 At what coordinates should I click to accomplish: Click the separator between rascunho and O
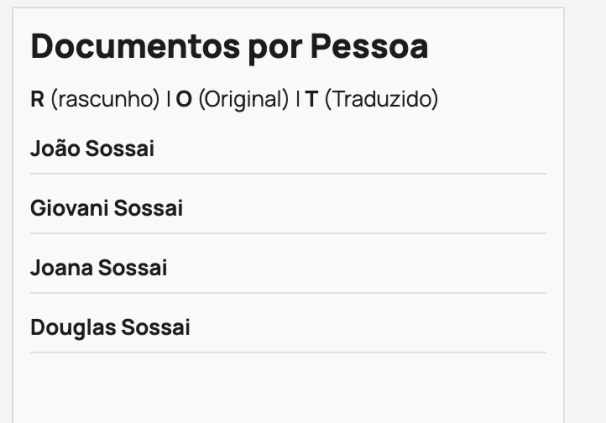(x=145, y=102)
